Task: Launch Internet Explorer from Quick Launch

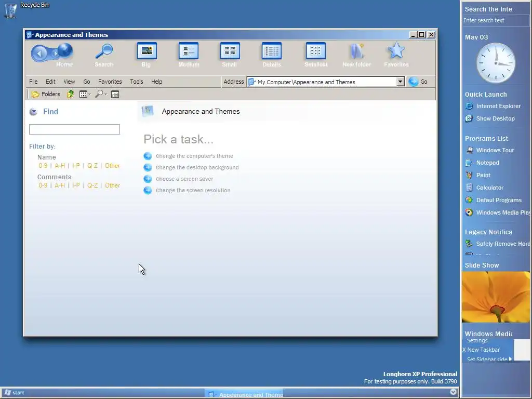Action: [493, 106]
